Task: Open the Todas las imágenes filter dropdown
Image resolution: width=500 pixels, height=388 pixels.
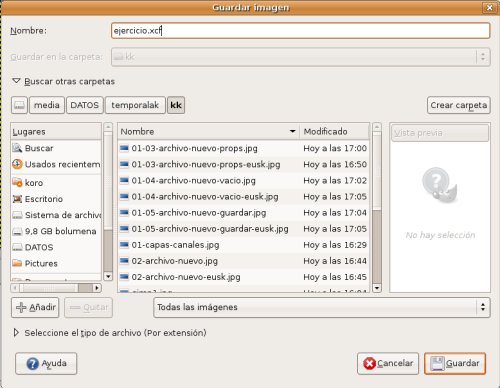Action: [x=322, y=307]
